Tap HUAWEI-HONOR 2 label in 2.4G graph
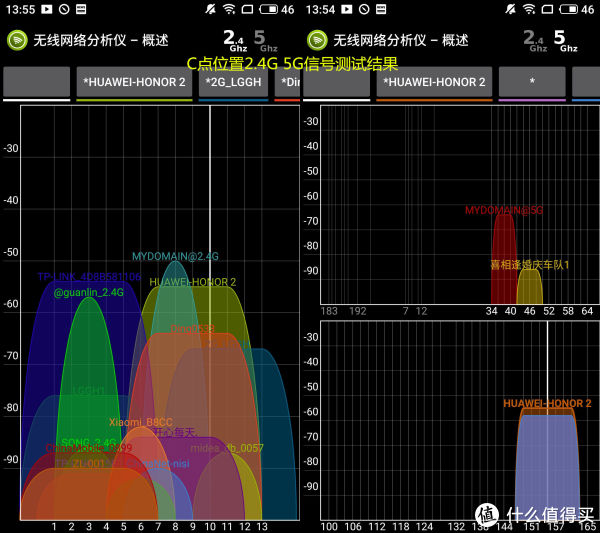 pos(192,282)
